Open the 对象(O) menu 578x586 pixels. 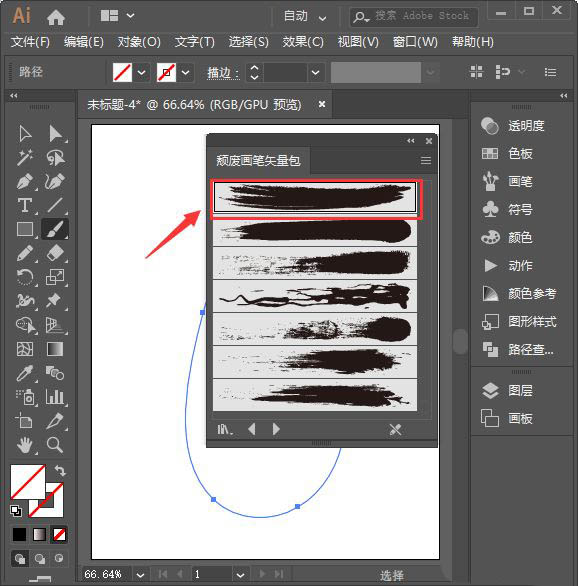coord(139,41)
